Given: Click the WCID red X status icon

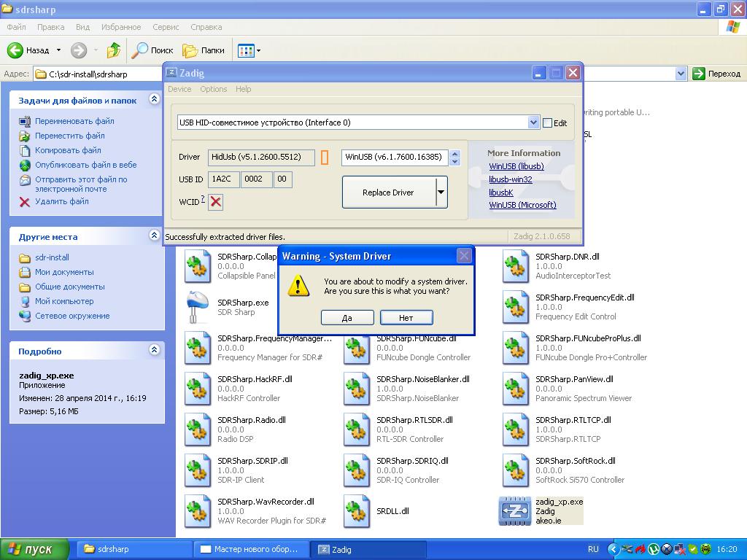Looking at the screenshot, I should pyautogui.click(x=216, y=202).
